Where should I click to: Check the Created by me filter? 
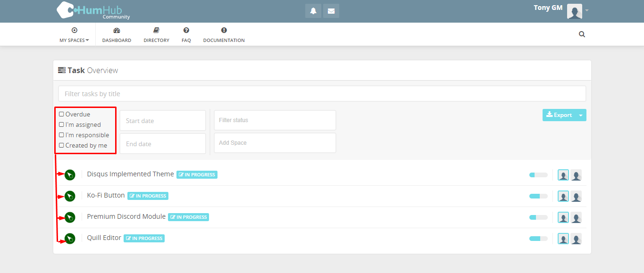(61, 145)
